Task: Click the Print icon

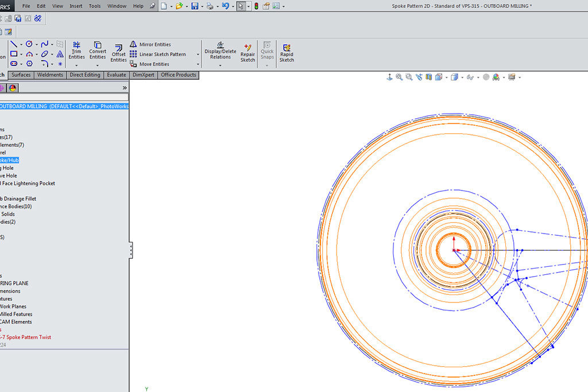Action: point(210,6)
